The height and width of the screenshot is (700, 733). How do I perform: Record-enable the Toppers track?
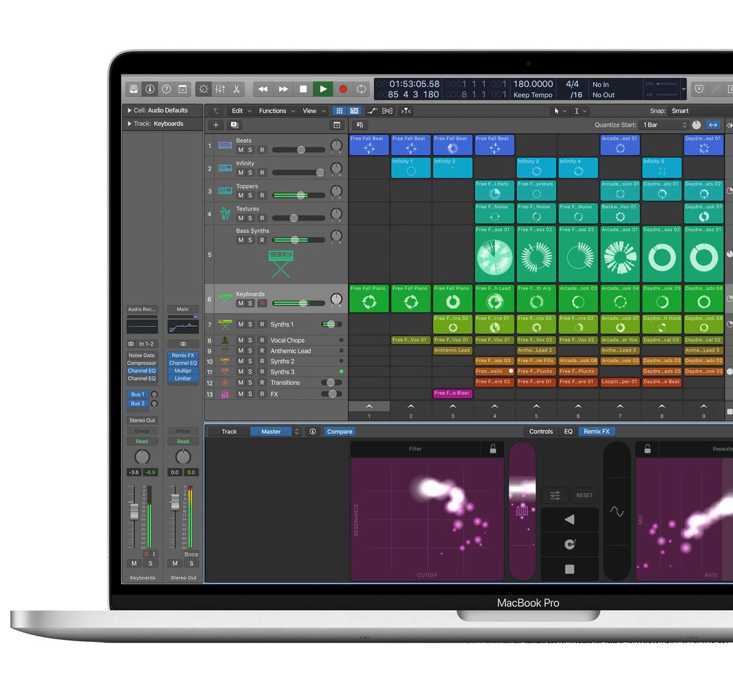262,195
